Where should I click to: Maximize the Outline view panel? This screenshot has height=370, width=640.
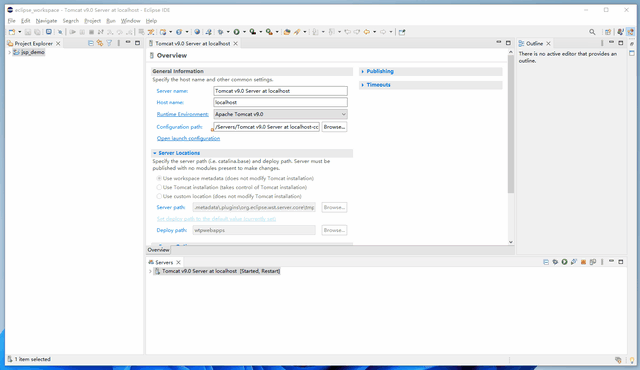point(621,43)
